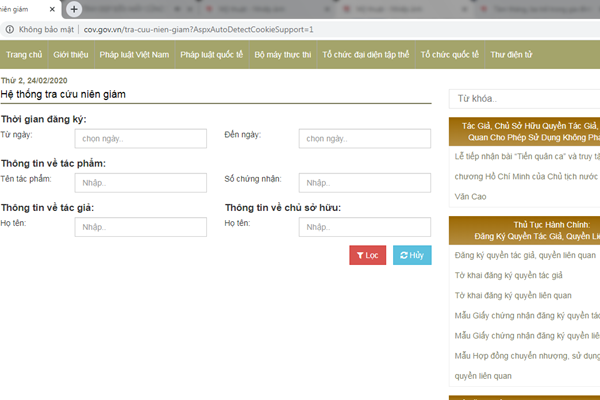
Task: Click the tác giả Họ tên input
Action: coord(141,227)
